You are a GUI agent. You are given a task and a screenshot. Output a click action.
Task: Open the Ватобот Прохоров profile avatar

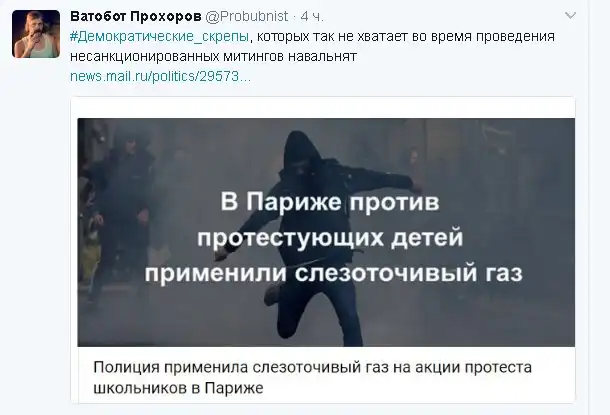pos(36,34)
